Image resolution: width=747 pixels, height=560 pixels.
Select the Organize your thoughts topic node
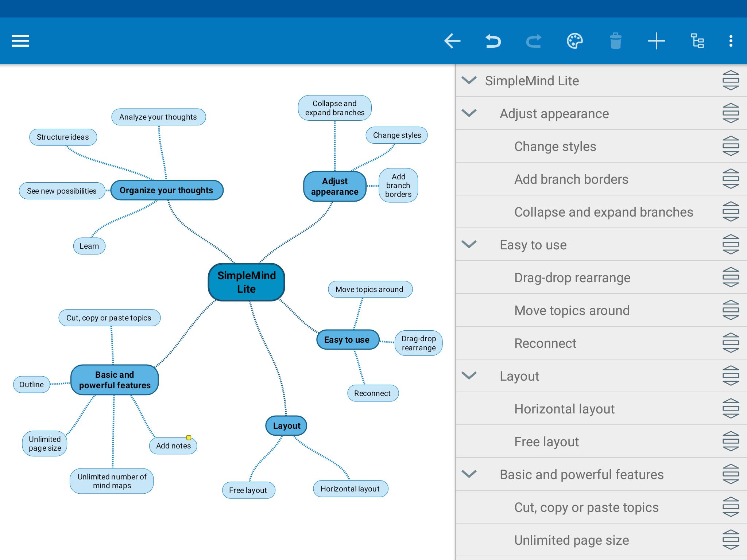coord(167,190)
